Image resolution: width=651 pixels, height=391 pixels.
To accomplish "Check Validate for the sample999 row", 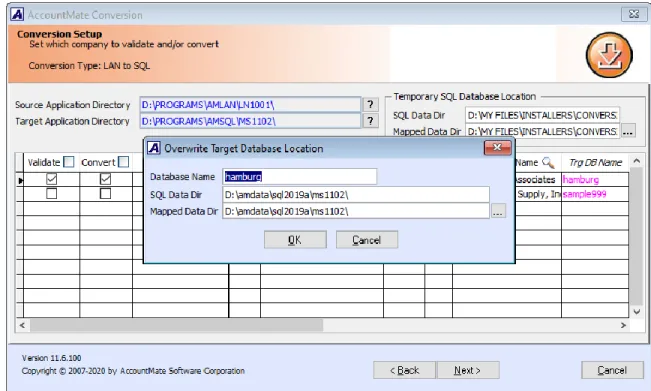I will (x=51, y=193).
